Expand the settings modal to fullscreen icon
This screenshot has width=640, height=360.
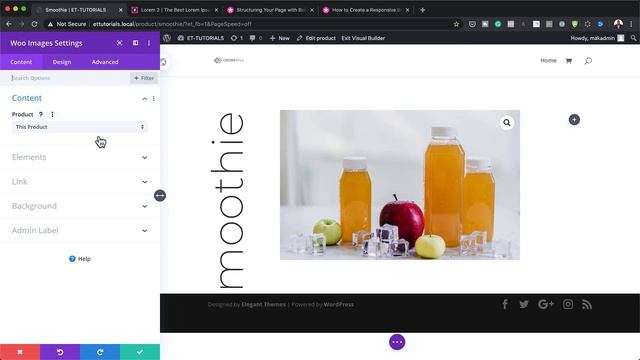click(119, 43)
